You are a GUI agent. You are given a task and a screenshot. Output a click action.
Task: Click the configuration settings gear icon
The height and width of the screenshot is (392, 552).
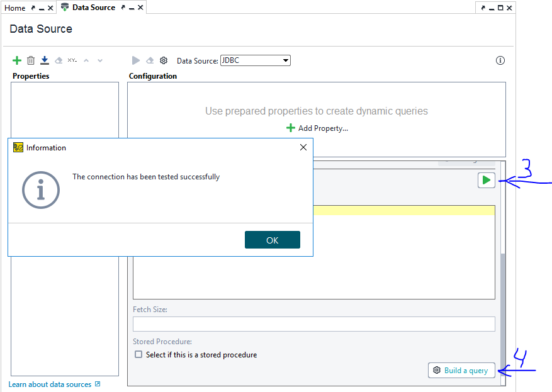(164, 60)
